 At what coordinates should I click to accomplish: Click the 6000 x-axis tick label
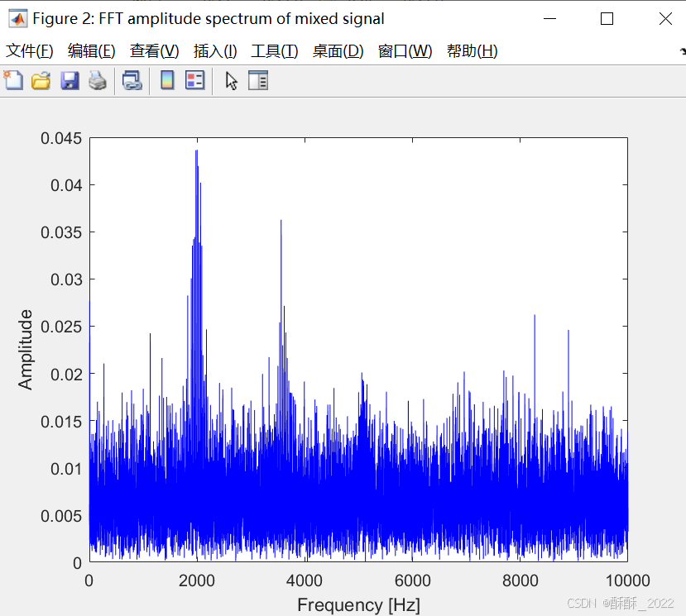[x=413, y=580]
